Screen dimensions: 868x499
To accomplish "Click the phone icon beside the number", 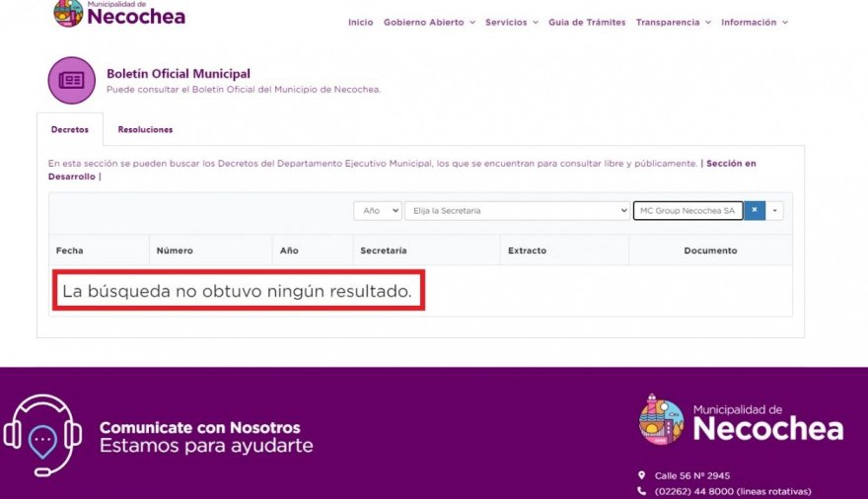I will pos(642,491).
